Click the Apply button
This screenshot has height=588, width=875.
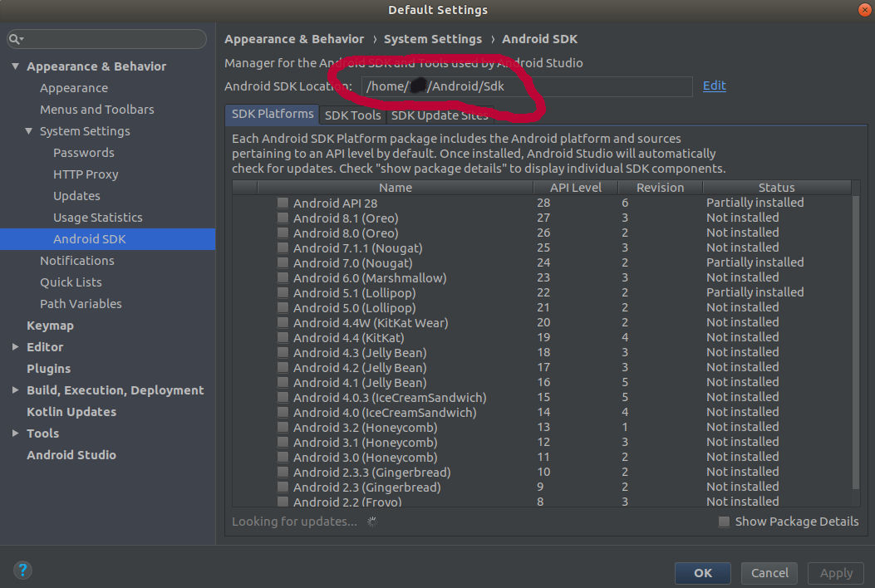coord(836,573)
